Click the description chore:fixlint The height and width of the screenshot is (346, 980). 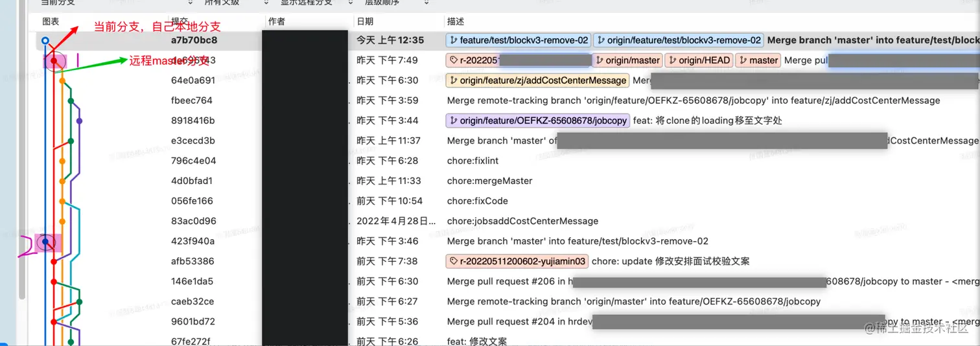[473, 161]
